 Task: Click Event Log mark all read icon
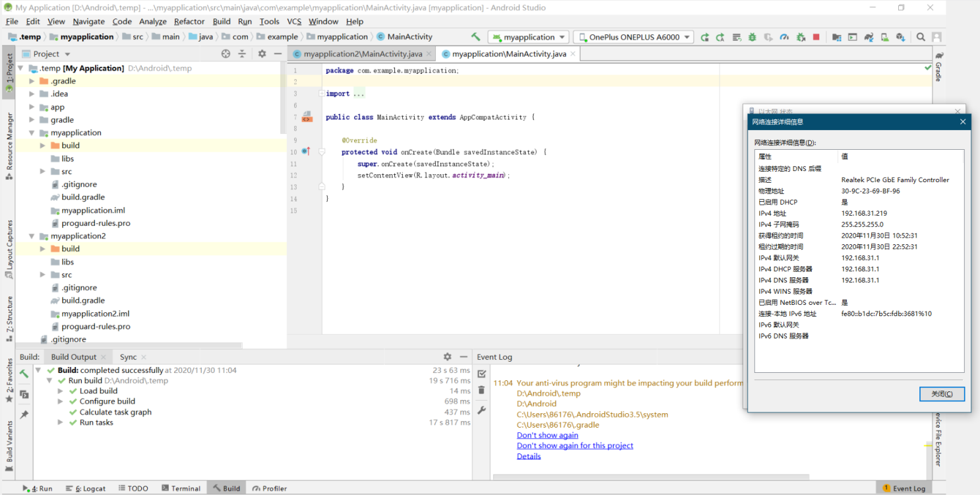pyautogui.click(x=481, y=374)
